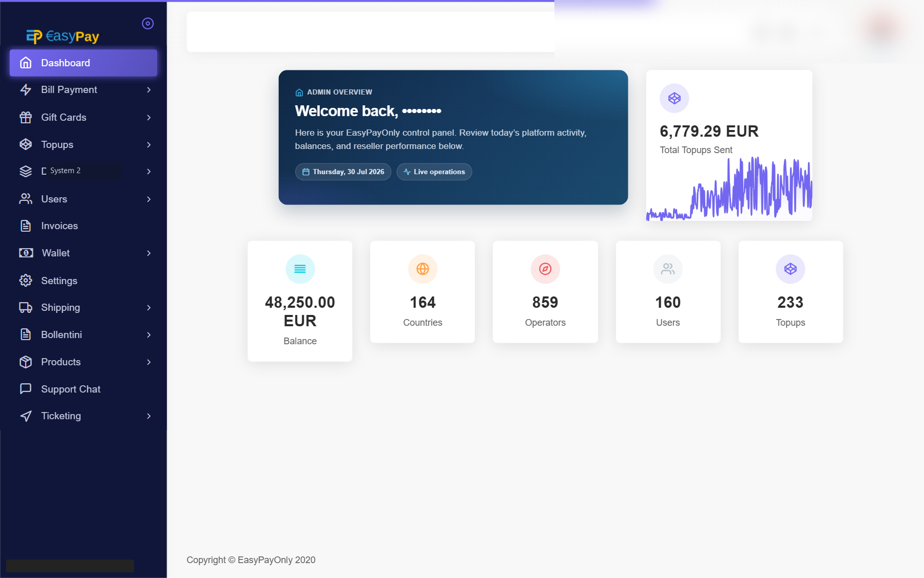Click the Live operations badge
The image size is (924, 578).
coord(434,172)
